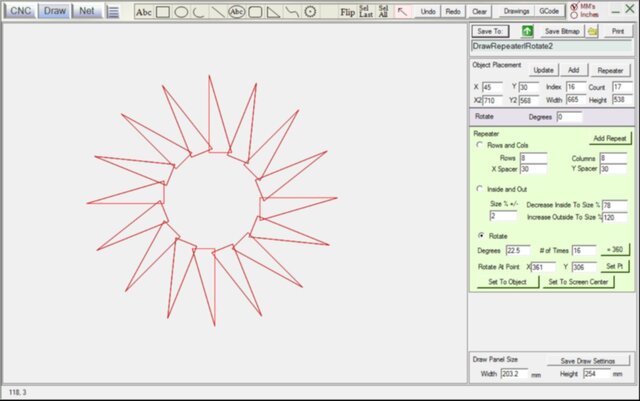The height and width of the screenshot is (401, 640).
Task: Choose the Rotate repeater option
Action: (481, 236)
